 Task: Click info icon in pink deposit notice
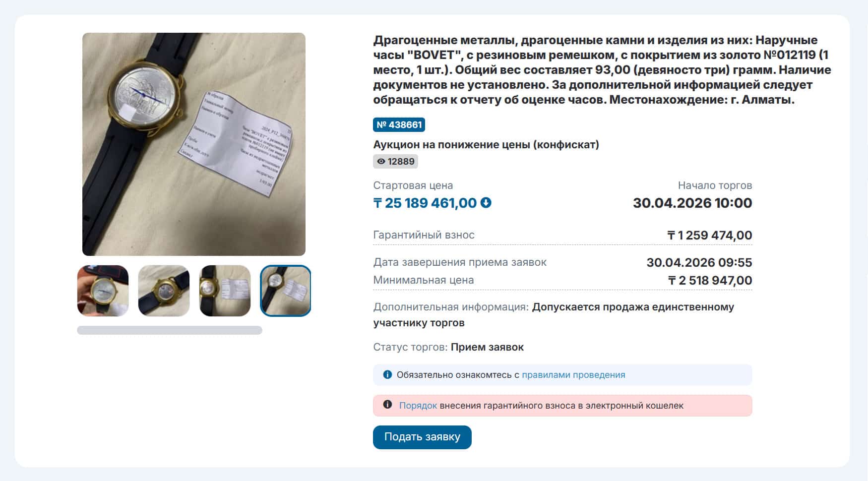[x=387, y=405]
